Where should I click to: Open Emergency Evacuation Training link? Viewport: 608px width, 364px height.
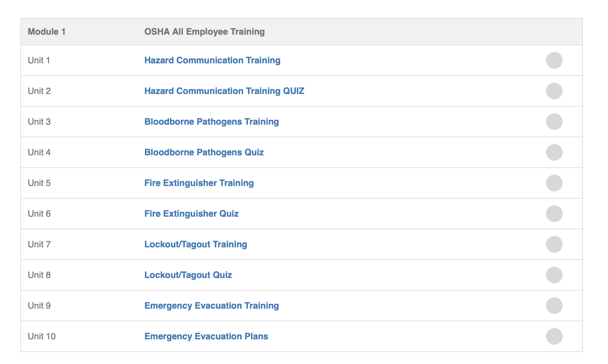pyautogui.click(x=212, y=306)
